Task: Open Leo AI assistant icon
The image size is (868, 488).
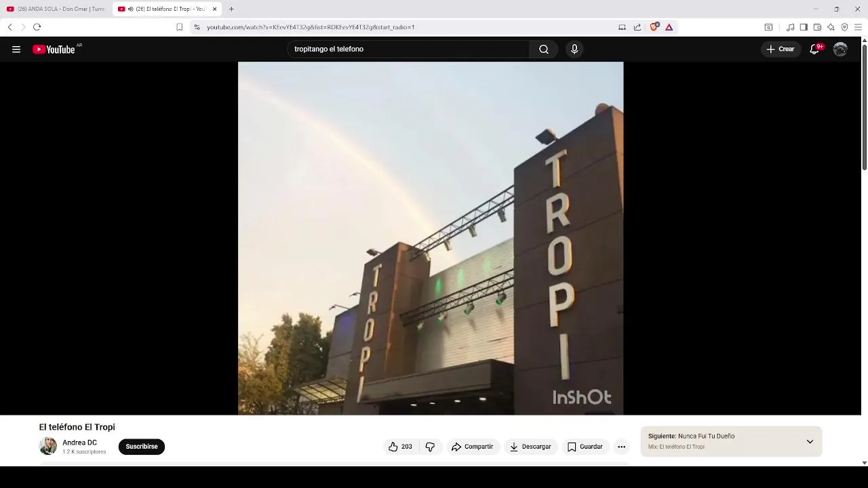Action: click(831, 27)
